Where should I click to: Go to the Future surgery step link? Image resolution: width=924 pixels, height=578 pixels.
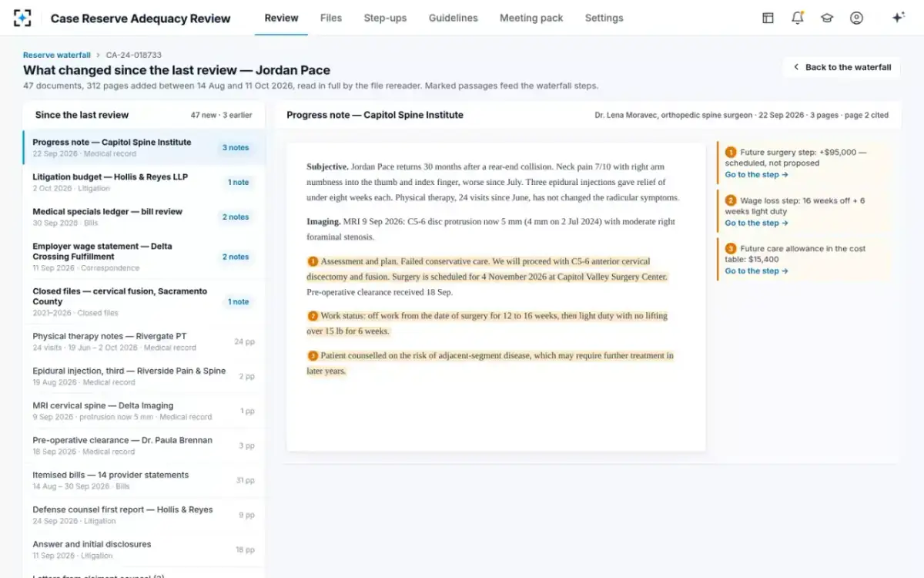click(x=756, y=175)
